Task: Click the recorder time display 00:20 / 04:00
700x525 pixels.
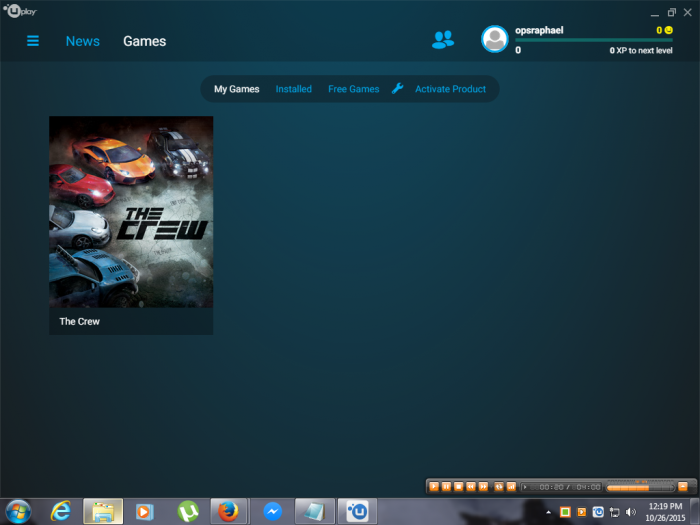Action: pyautogui.click(x=561, y=487)
